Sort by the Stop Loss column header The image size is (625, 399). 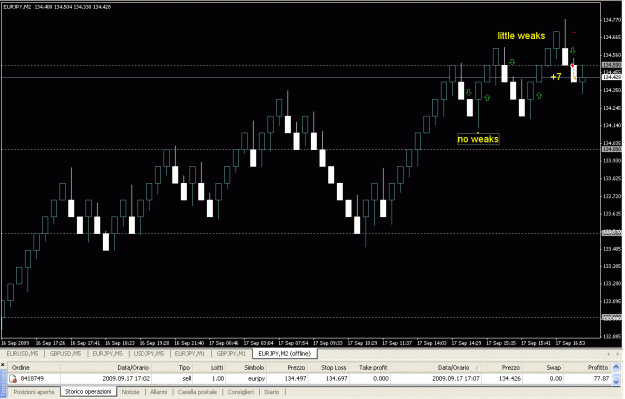334,368
